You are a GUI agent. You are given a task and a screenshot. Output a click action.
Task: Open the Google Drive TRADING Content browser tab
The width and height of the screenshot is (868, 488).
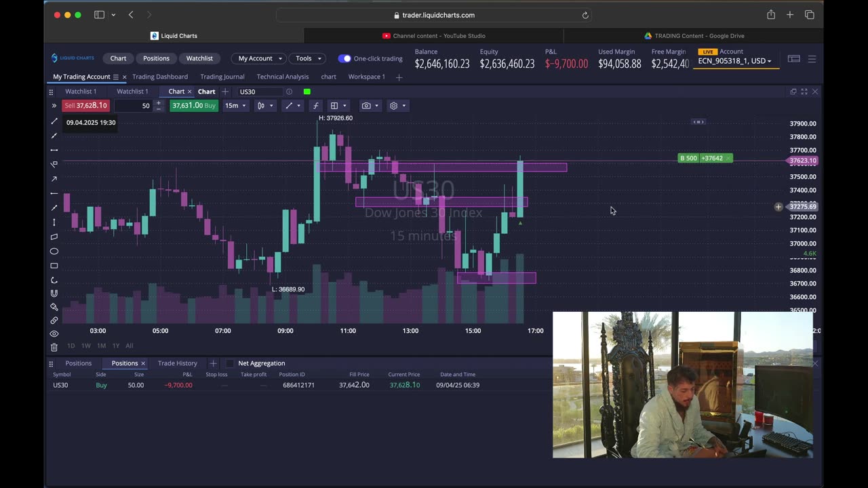coord(694,36)
